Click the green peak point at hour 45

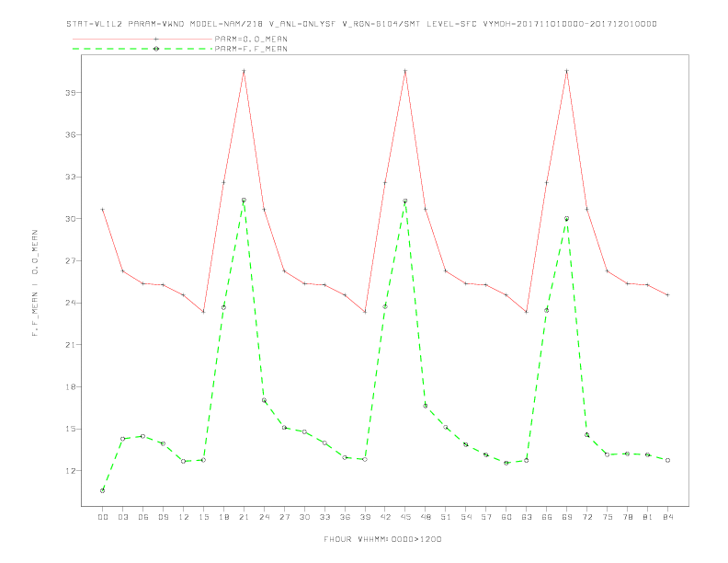[405, 201]
